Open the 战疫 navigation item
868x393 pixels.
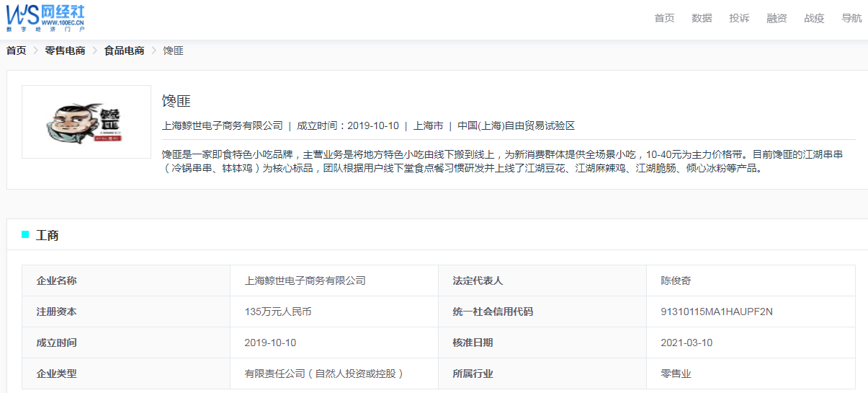coord(814,18)
